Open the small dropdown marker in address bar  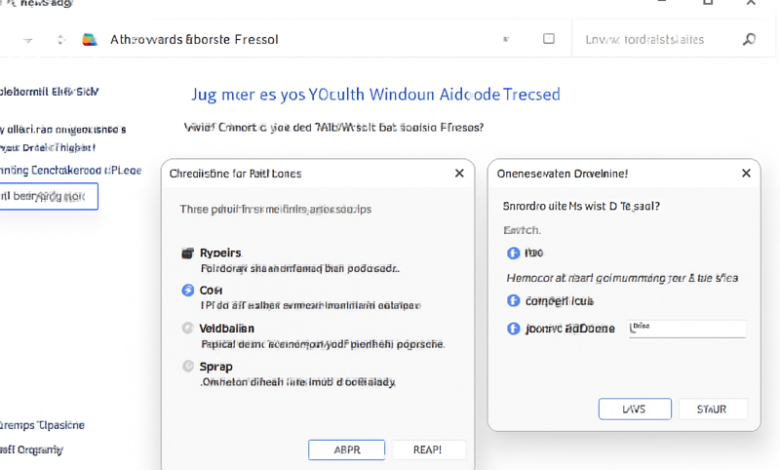506,39
